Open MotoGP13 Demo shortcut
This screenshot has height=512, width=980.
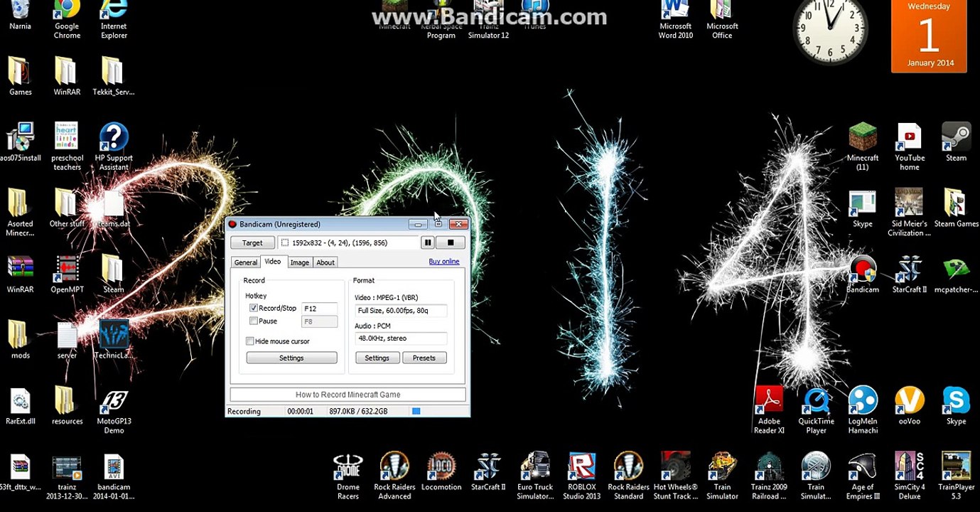coord(114,411)
